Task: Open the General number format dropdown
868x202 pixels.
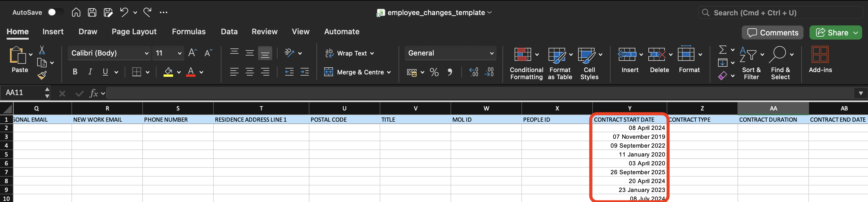Action: (450, 53)
